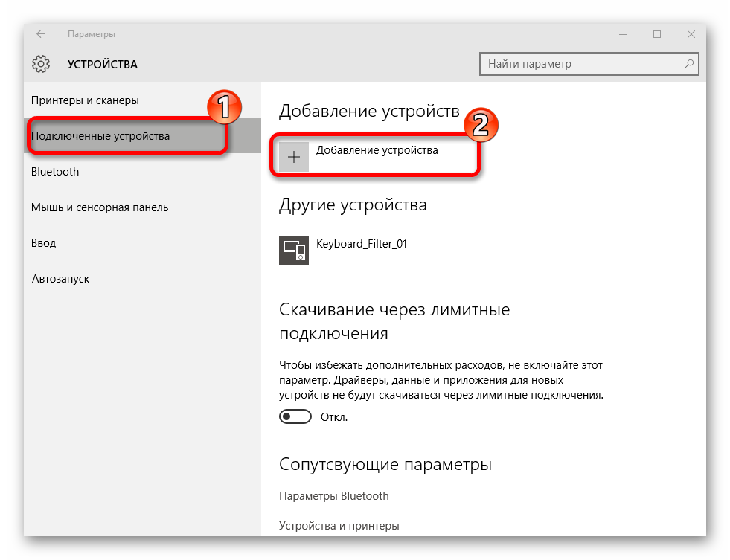Click the Параметры window title text
The width and height of the screenshot is (730, 560).
click(x=92, y=34)
